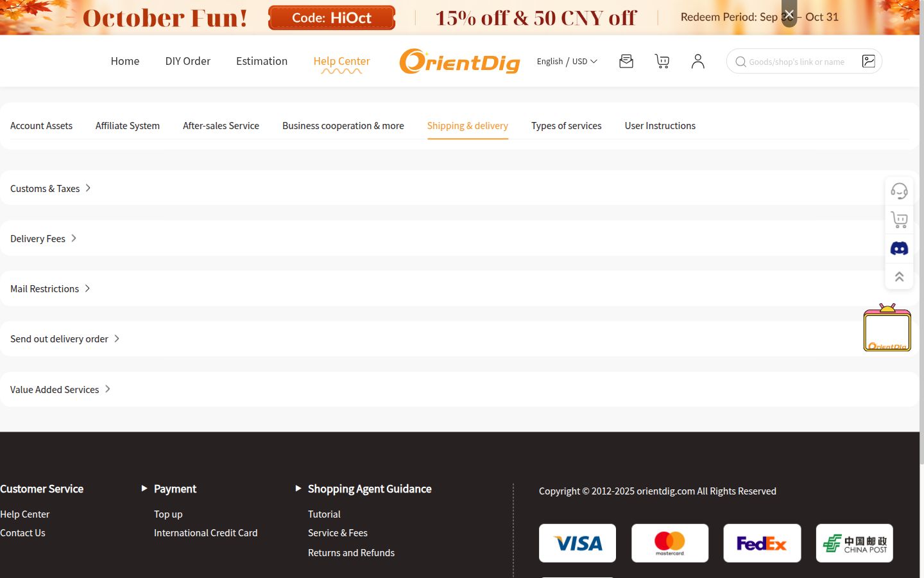The height and width of the screenshot is (578, 924).
Task: Click the VISA payment logo
Action: tap(577, 543)
